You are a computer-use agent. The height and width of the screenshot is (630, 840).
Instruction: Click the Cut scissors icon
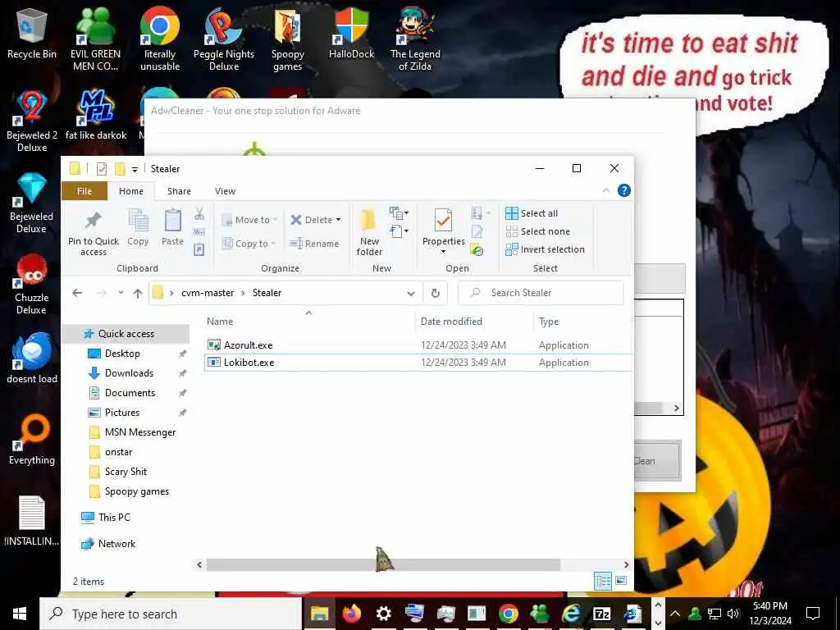[x=199, y=214]
